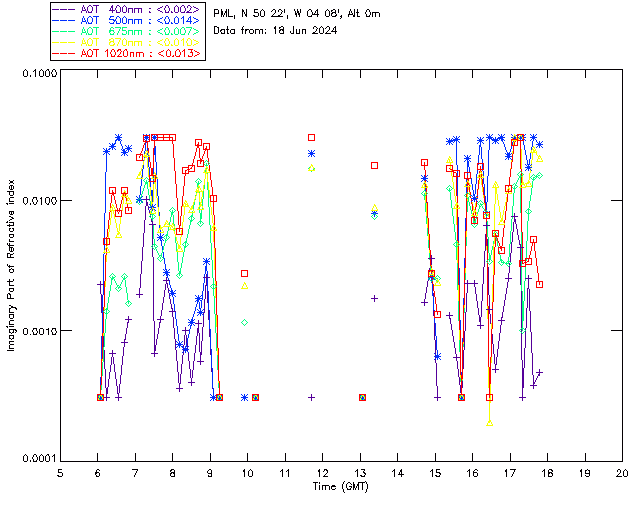640x512 pixels.
Task: Click x-axis tick label 19
Action: click(585, 473)
